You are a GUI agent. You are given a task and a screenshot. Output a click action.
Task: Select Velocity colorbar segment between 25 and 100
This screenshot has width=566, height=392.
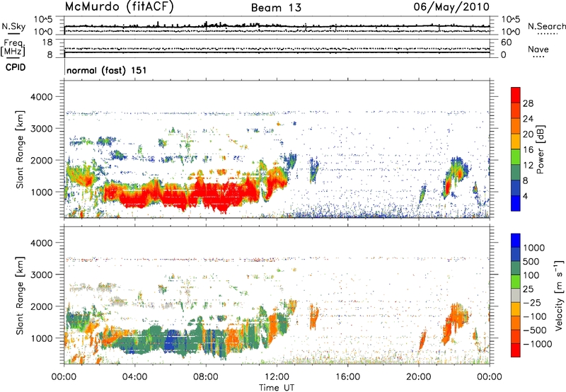(516, 282)
